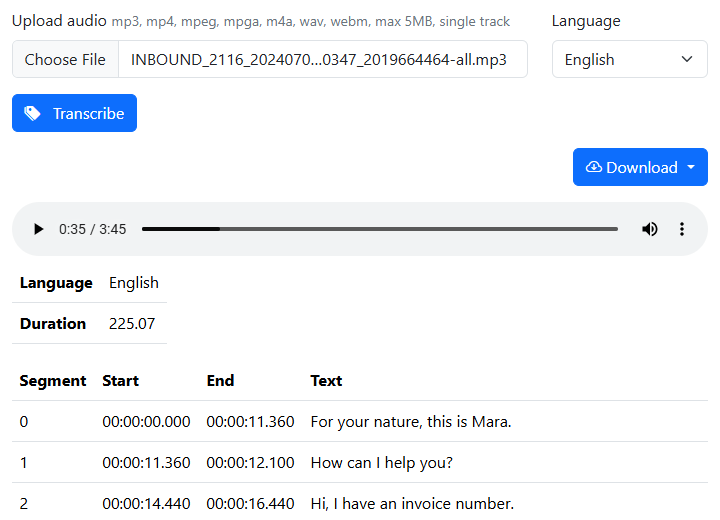Play the audio recording
This screenshot has height=520, width=720.
point(39,229)
